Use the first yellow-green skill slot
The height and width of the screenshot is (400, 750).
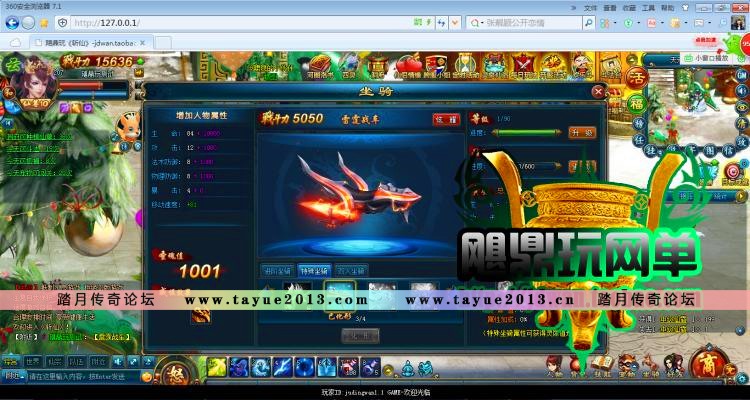point(217,367)
